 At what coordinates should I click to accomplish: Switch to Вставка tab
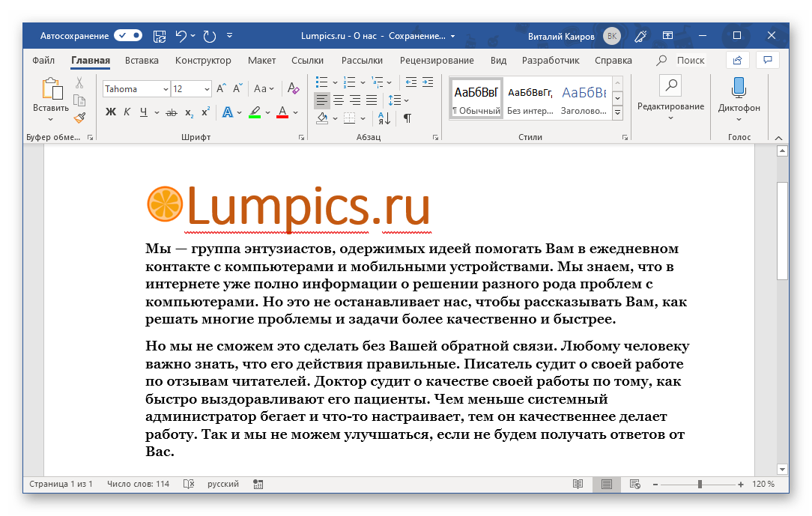click(x=142, y=61)
